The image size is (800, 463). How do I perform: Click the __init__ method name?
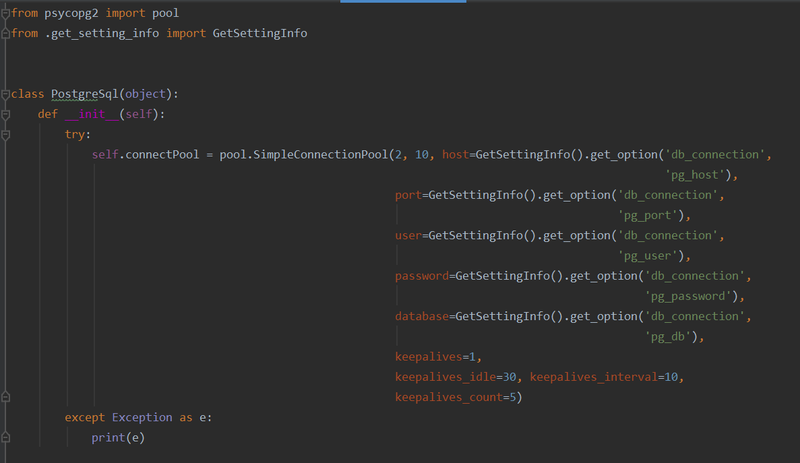pos(92,114)
